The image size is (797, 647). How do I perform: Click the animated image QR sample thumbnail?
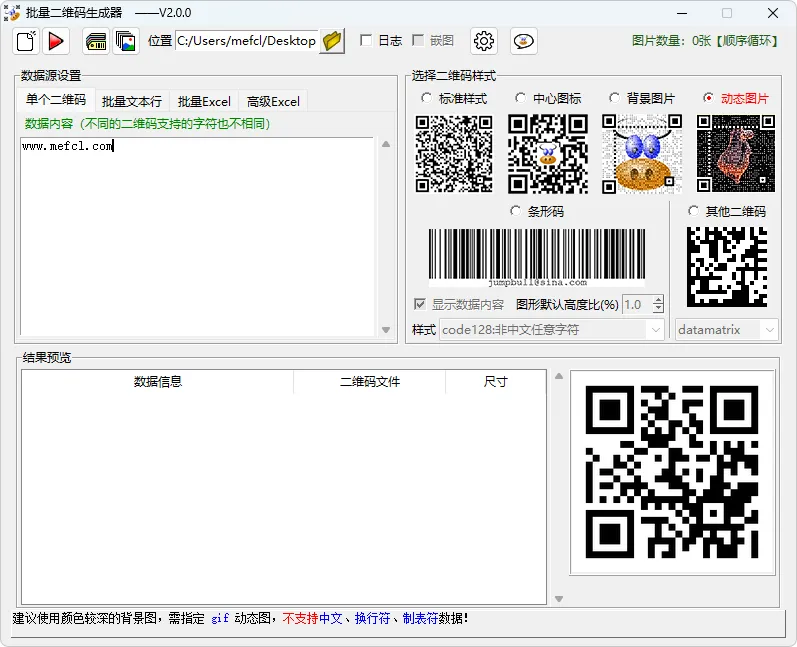735,153
